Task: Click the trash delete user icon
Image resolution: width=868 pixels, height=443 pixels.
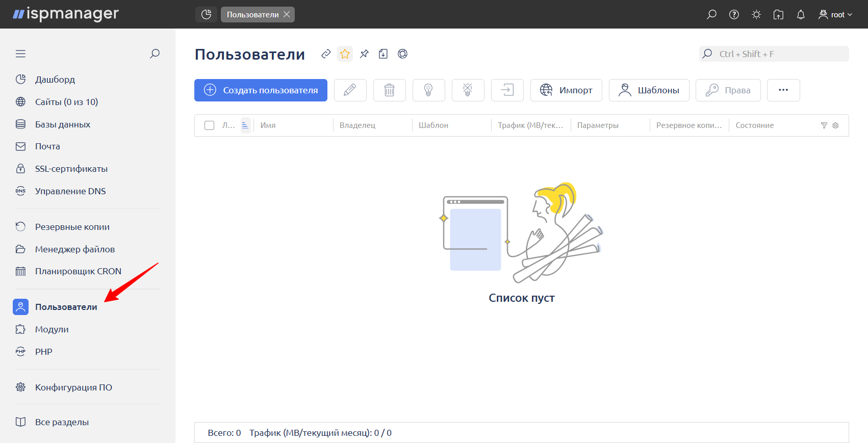Action: pos(389,90)
